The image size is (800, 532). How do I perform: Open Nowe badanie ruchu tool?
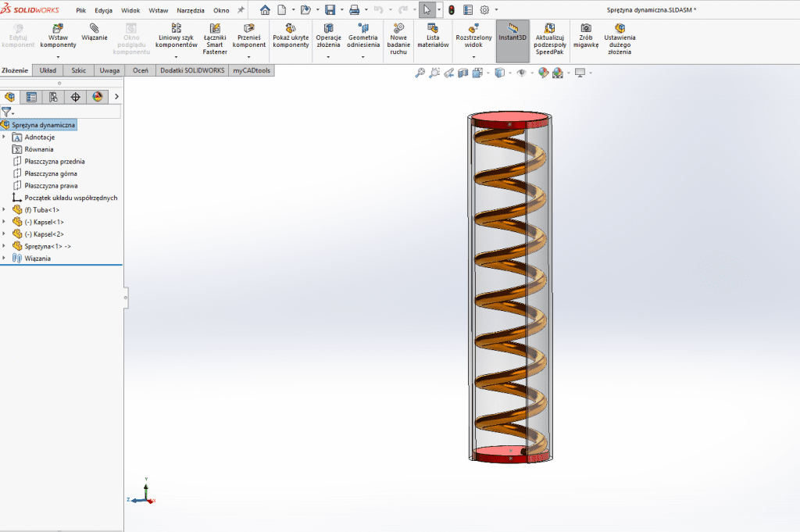[x=398, y=28]
